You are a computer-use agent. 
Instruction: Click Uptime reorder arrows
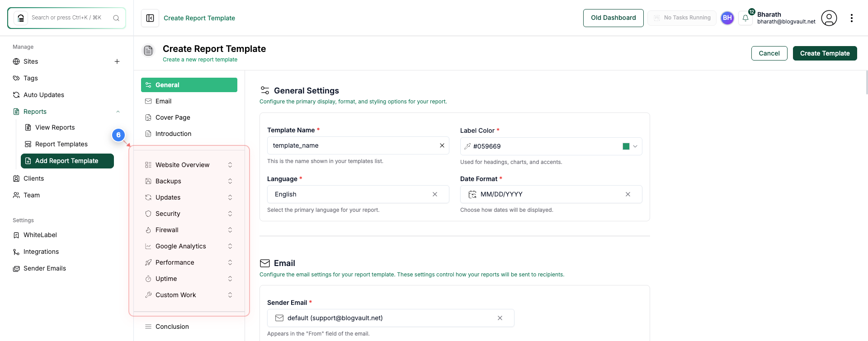pos(230,279)
